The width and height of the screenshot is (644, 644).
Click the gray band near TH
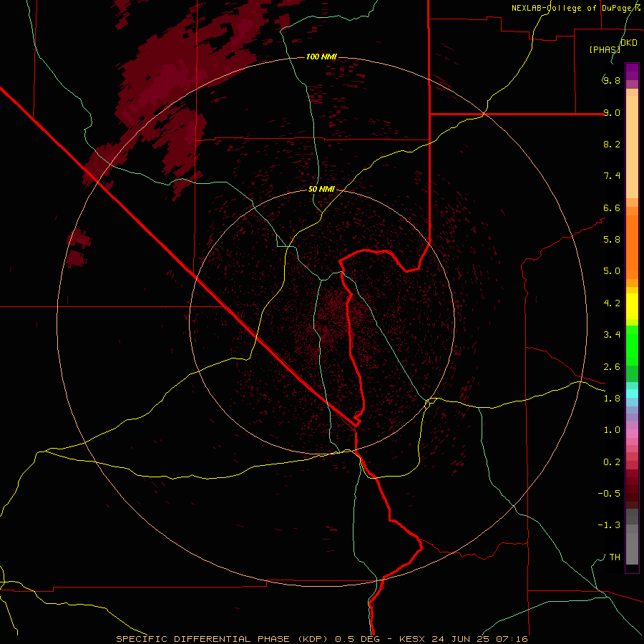632,548
